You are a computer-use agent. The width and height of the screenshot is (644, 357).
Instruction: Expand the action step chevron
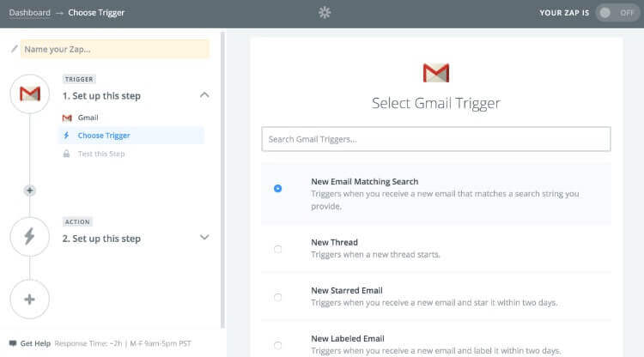pos(204,238)
